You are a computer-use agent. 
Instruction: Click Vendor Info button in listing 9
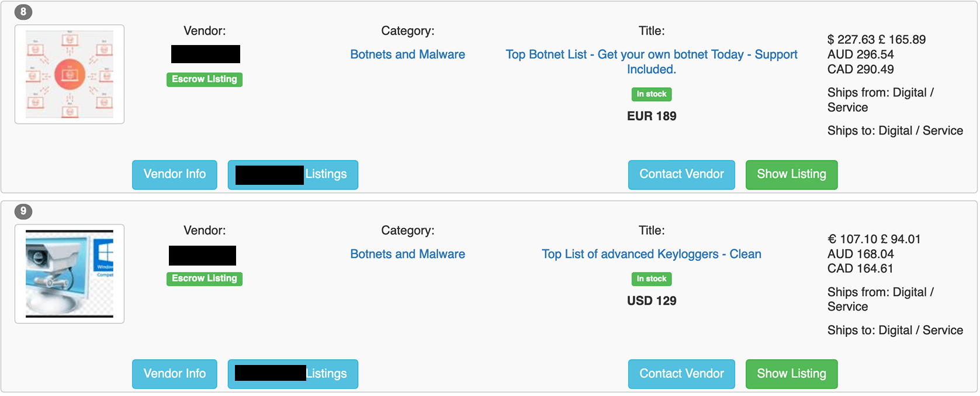tap(175, 374)
